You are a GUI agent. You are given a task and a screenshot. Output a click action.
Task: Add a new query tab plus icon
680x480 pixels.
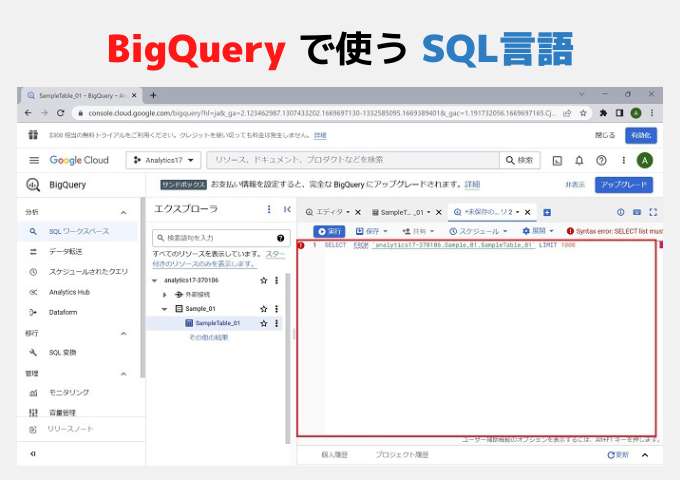[547, 212]
